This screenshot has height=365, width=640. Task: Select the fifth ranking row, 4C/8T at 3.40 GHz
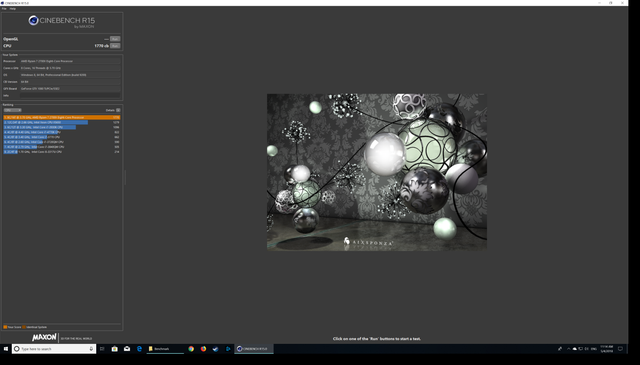[x=62, y=137]
